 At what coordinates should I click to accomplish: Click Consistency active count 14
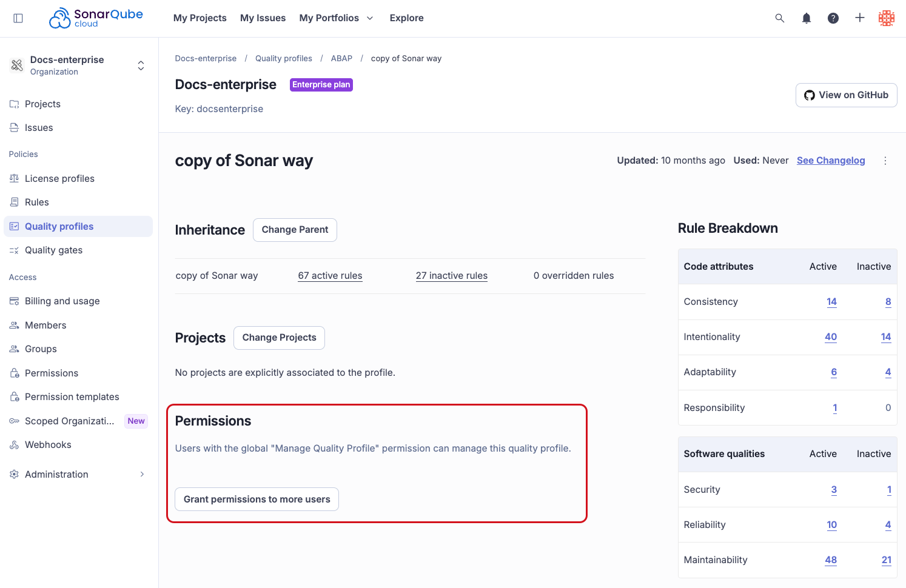831,302
